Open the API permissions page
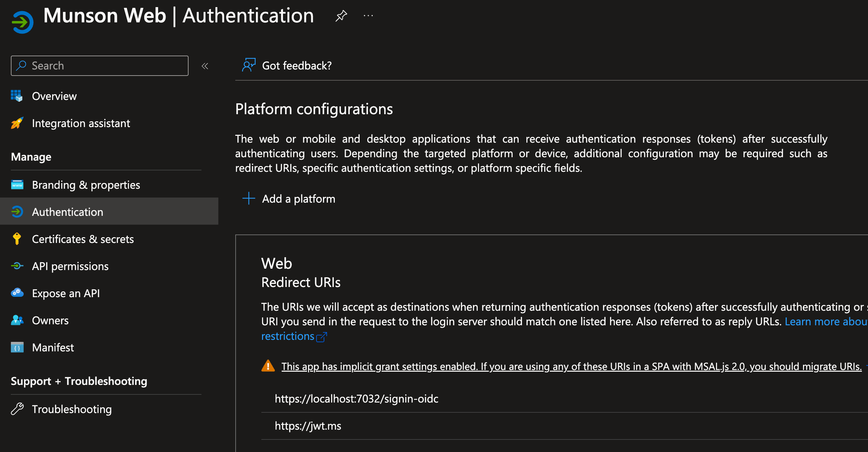This screenshot has width=868, height=452. [70, 266]
